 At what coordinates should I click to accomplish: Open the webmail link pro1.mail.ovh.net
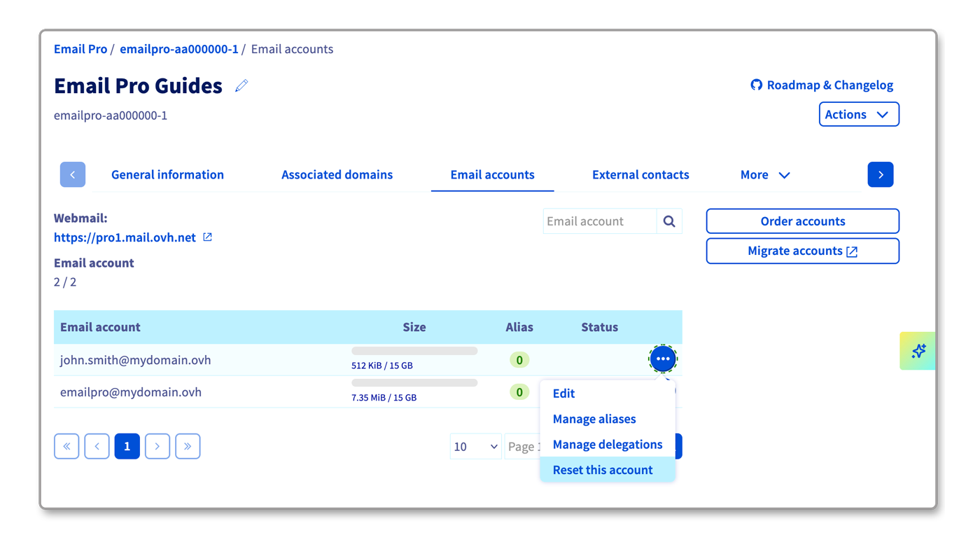(125, 237)
